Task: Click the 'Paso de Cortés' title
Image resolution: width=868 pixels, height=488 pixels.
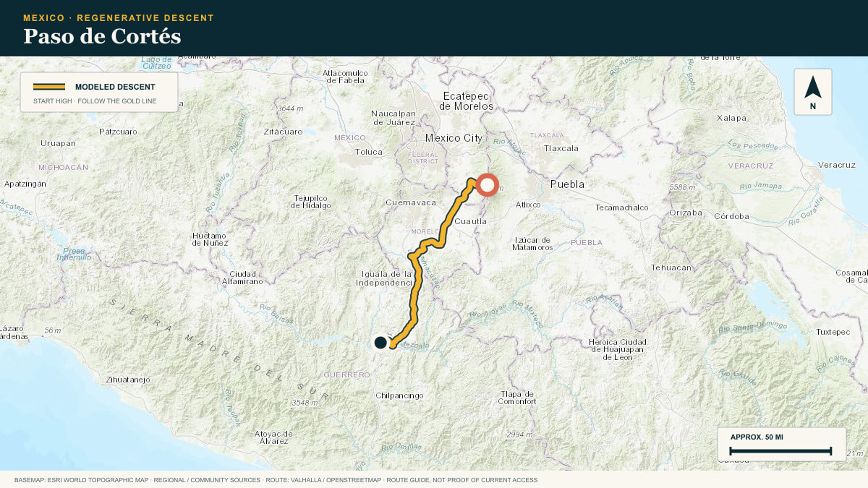Action: (x=102, y=36)
